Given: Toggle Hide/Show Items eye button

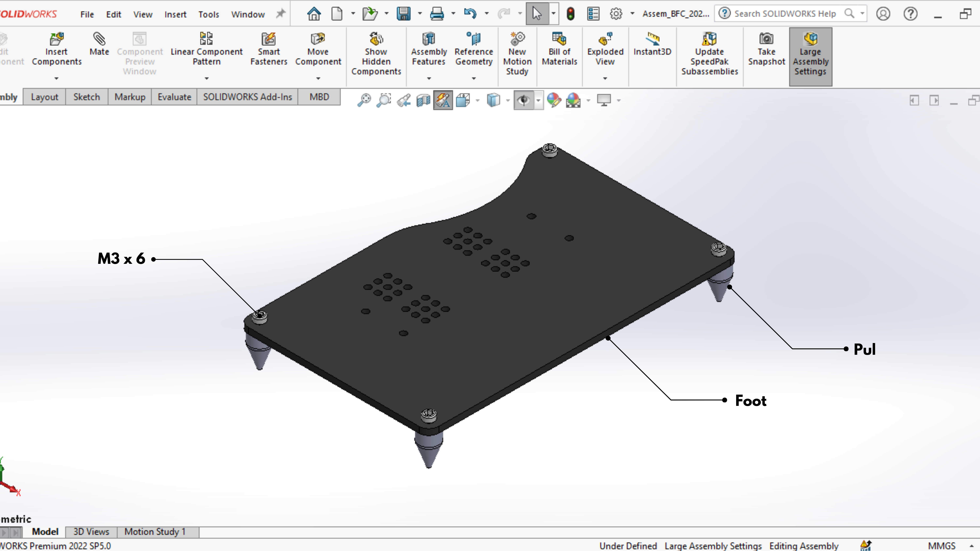Looking at the screenshot, I should coord(524,100).
